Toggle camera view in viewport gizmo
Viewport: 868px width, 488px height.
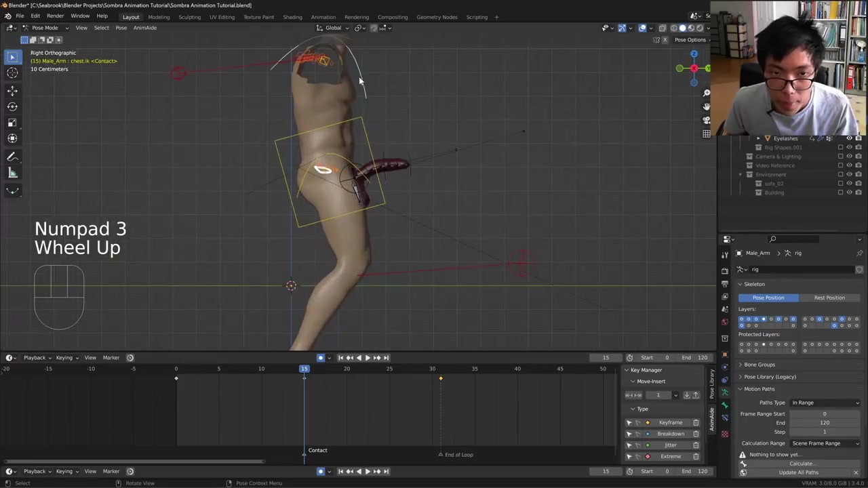point(706,120)
